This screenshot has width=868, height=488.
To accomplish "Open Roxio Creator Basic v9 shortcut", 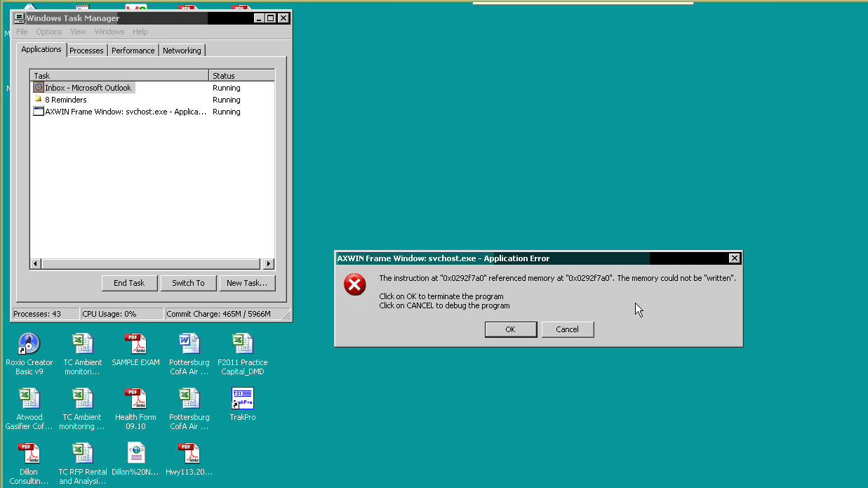I will click(x=29, y=344).
